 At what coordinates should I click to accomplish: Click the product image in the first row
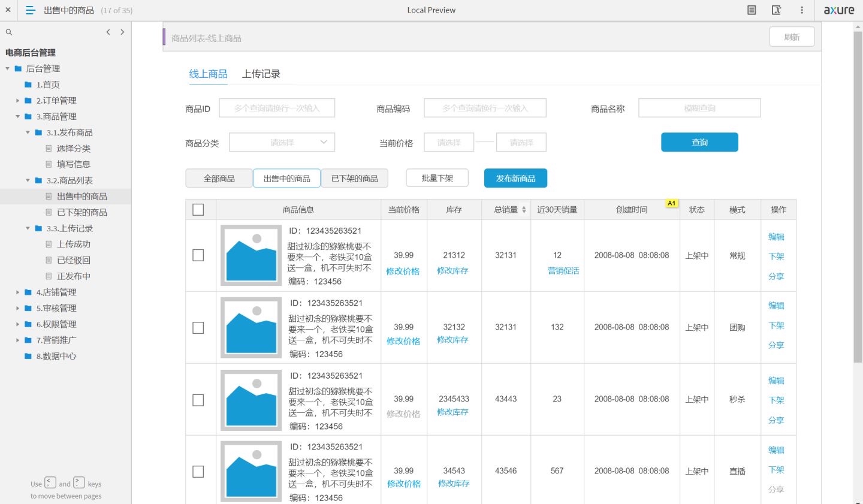point(251,255)
